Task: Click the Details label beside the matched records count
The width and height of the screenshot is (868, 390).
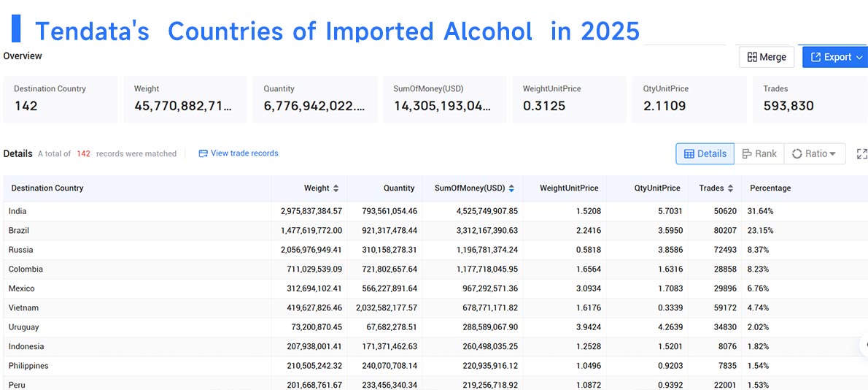Action: pos(18,153)
